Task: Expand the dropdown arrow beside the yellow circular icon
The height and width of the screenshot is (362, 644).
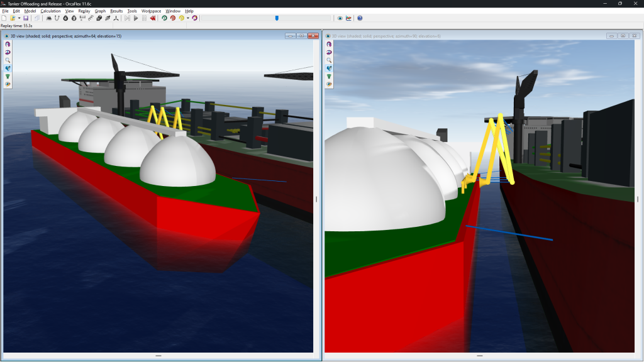Action: click(187, 18)
